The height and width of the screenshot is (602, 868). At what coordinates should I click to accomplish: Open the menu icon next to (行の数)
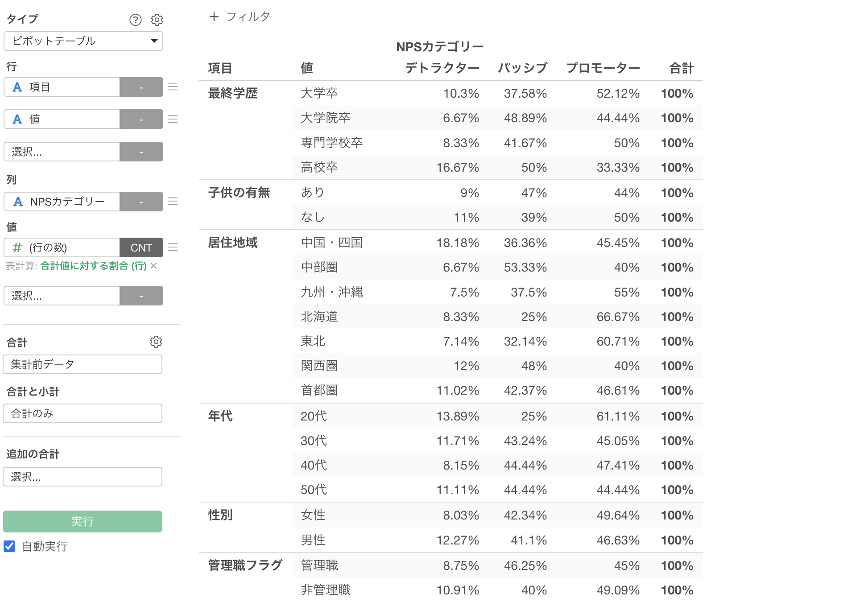(173, 247)
